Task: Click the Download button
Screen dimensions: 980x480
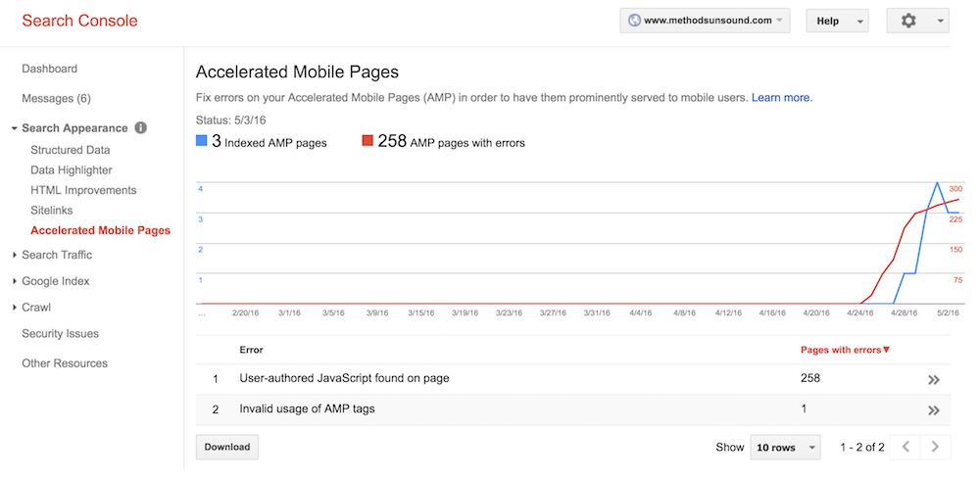Action: point(227,447)
